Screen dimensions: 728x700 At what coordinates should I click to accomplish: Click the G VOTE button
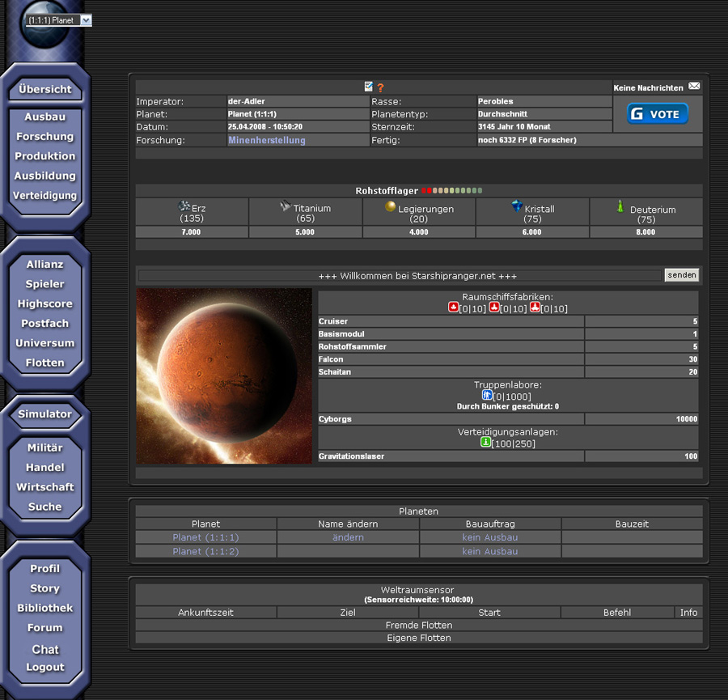[658, 114]
